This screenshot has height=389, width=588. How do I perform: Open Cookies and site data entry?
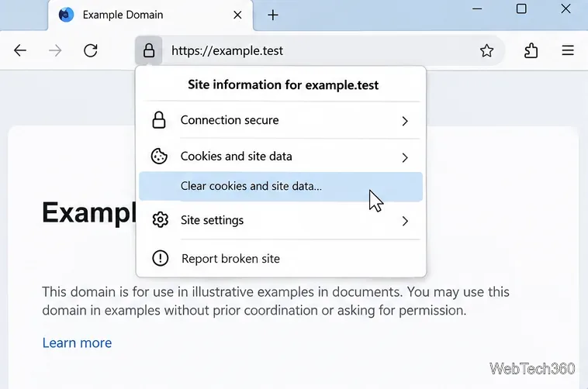[281, 157]
